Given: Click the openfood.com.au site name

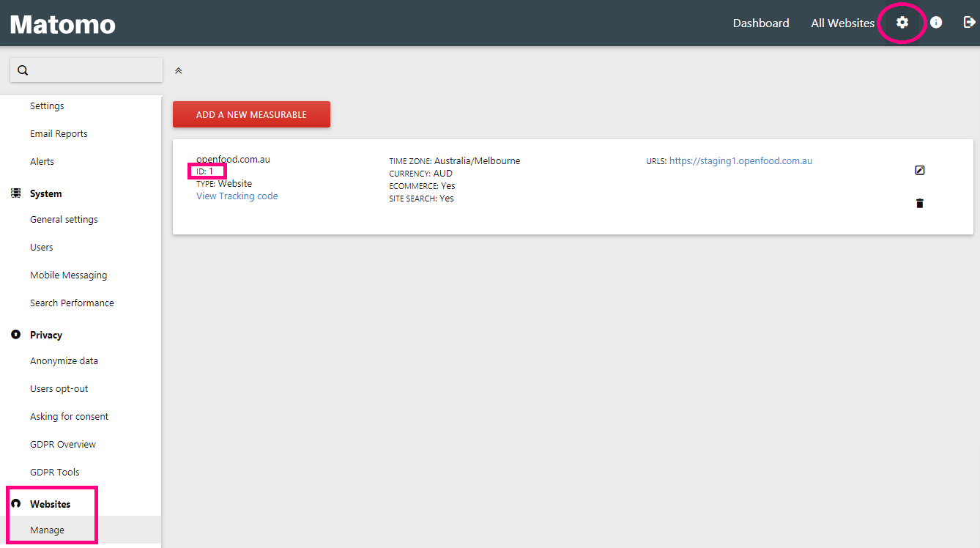Looking at the screenshot, I should click(x=233, y=159).
